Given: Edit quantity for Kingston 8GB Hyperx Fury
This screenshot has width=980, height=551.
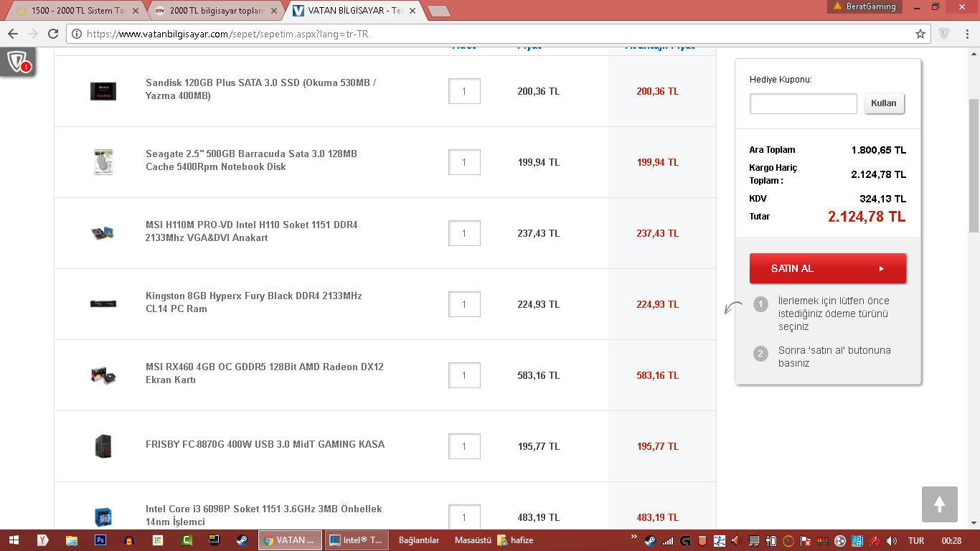Looking at the screenshot, I should (x=464, y=304).
